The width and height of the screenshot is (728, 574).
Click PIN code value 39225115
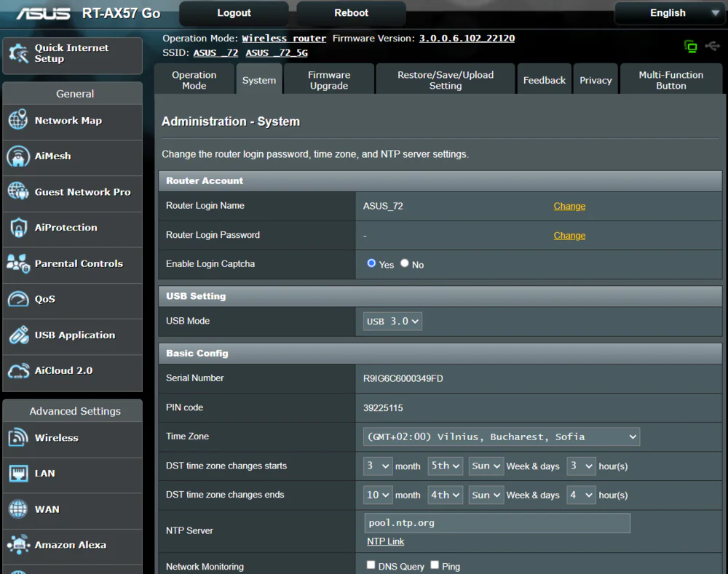click(383, 408)
